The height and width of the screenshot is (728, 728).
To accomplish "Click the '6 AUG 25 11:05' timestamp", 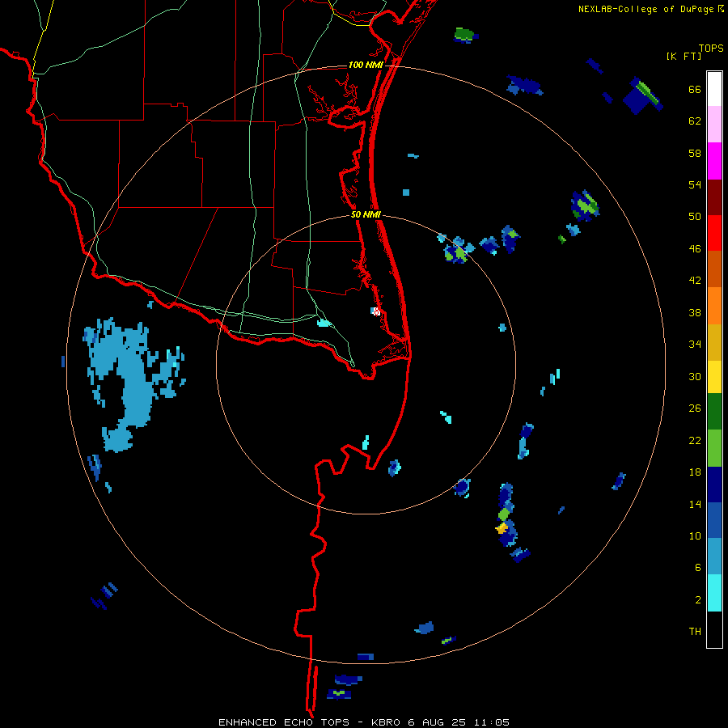I will coord(459,722).
